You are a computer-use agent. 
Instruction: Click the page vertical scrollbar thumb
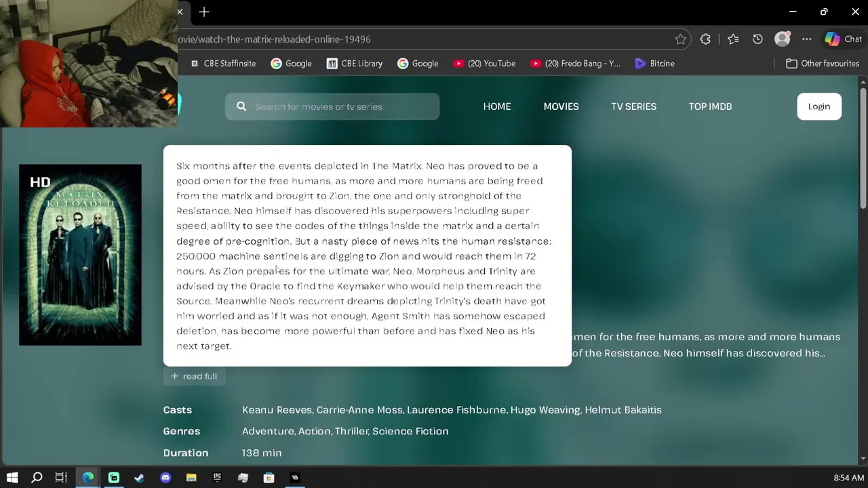pos(863,149)
